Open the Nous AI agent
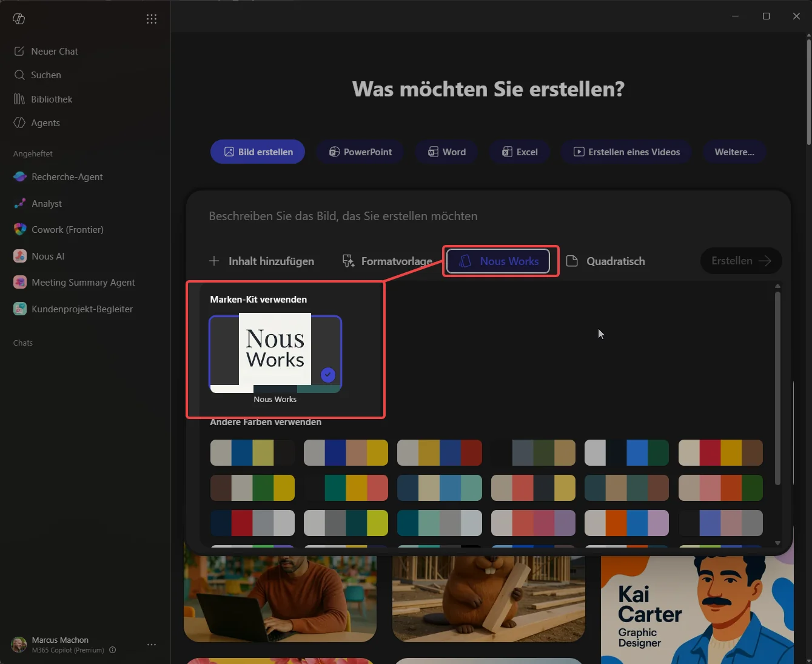This screenshot has height=664, width=812. pos(48,257)
